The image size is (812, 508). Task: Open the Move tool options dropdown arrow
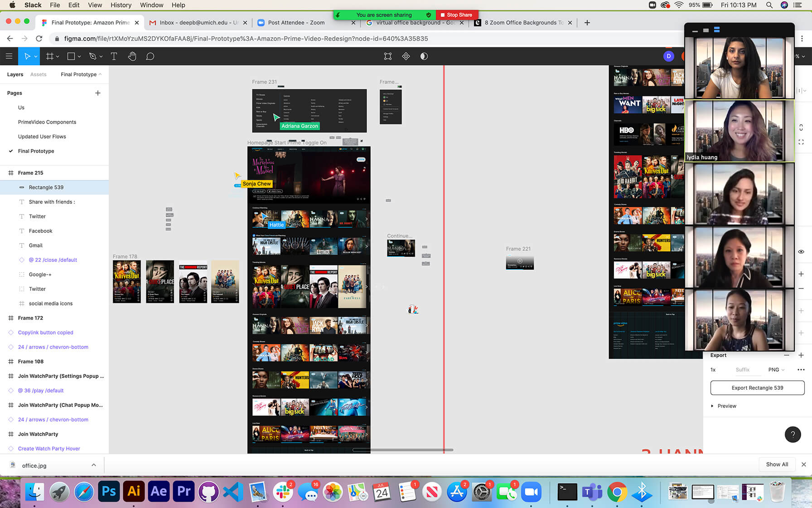click(36, 57)
